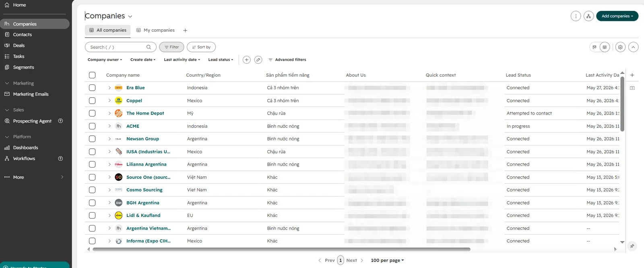Screen dimensions: 644x268
Task: Check the Newsan Group row checkbox
Action: (x=92, y=139)
